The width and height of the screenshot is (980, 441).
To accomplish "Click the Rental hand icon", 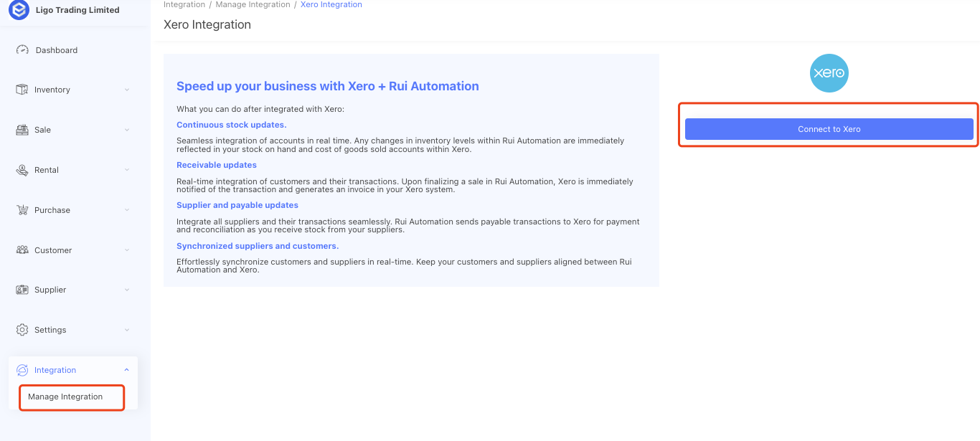I will (x=22, y=170).
